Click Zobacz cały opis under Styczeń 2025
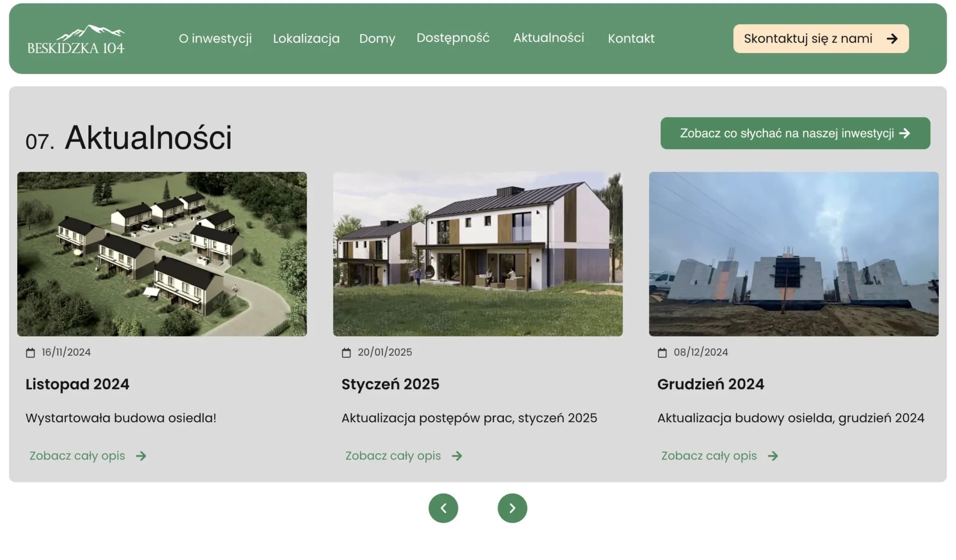The image size is (956, 560). point(404,456)
